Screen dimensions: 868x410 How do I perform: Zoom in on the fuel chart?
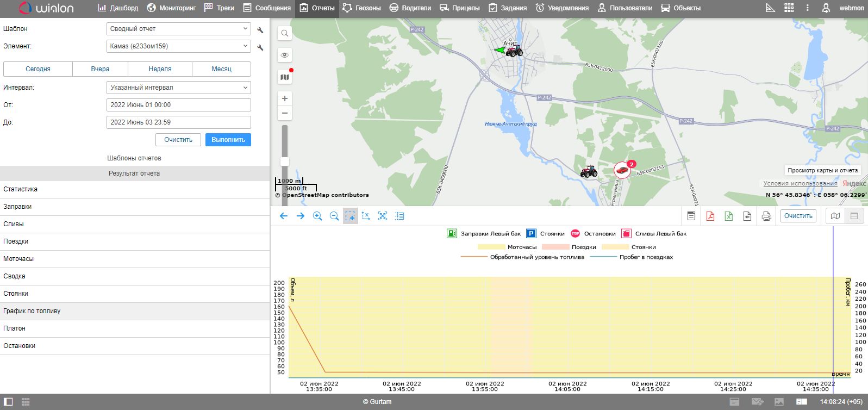click(317, 216)
